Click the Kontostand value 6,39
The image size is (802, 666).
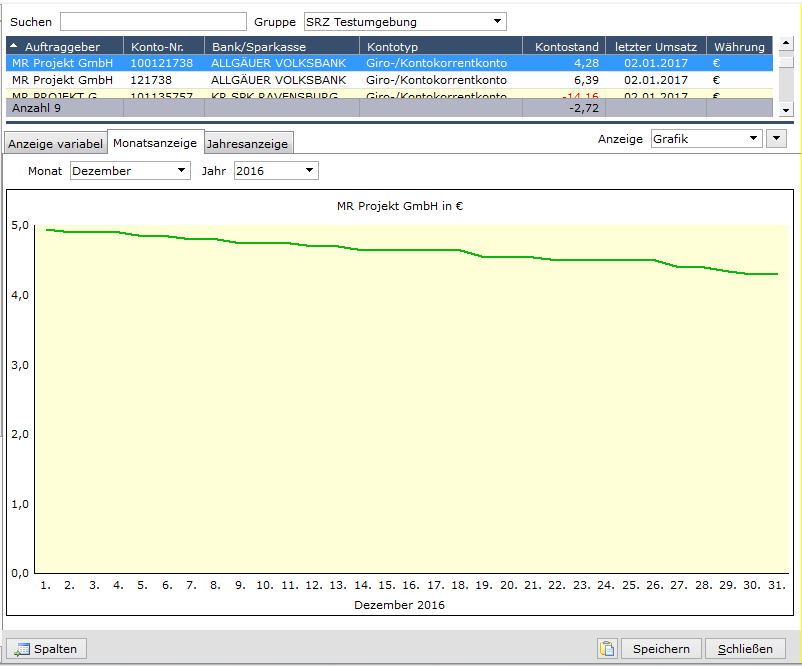click(x=586, y=80)
